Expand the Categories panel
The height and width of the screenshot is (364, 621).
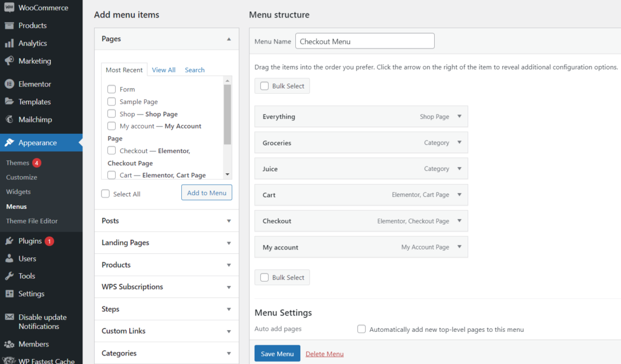(x=229, y=353)
